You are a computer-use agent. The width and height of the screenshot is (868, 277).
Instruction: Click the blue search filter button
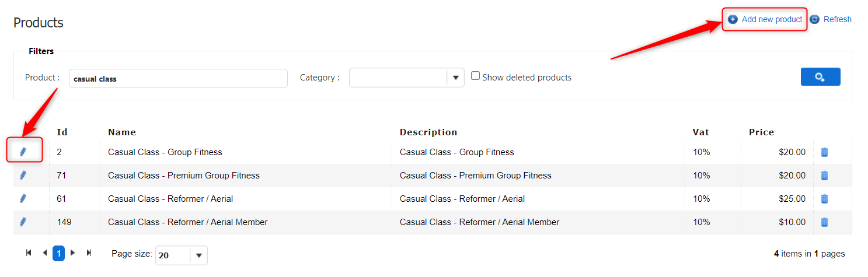(820, 77)
